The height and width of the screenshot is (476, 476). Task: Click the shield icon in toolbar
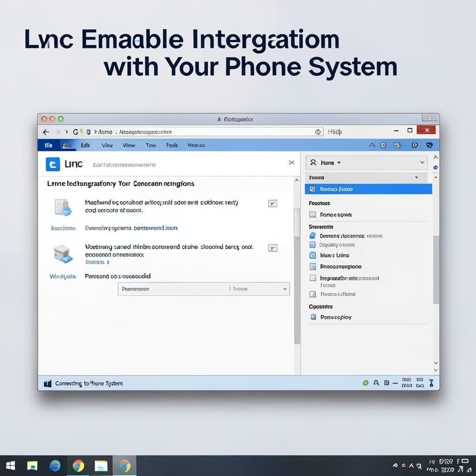pyautogui.click(x=429, y=145)
